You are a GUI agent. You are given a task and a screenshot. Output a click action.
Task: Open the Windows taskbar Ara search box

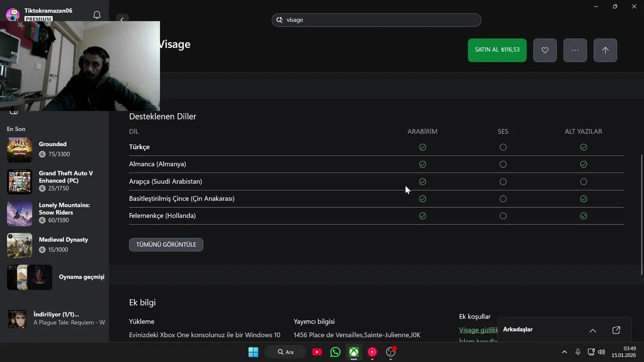coord(285,352)
